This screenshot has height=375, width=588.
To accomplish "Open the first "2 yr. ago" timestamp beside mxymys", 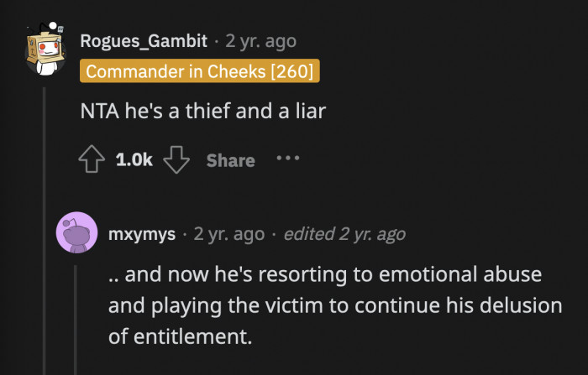I will tap(228, 234).
